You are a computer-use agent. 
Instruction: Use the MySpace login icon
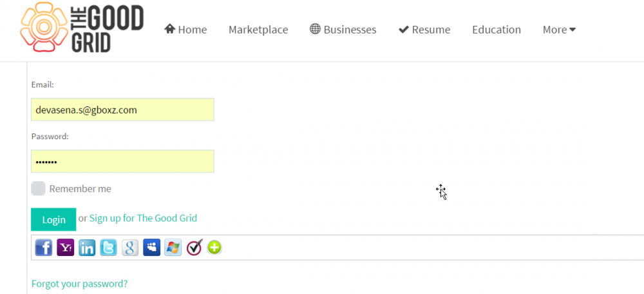pyautogui.click(x=151, y=248)
